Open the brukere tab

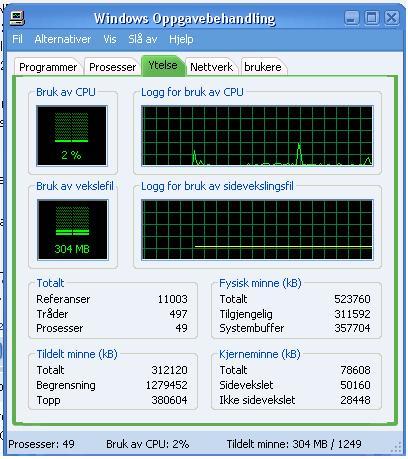coord(263,67)
